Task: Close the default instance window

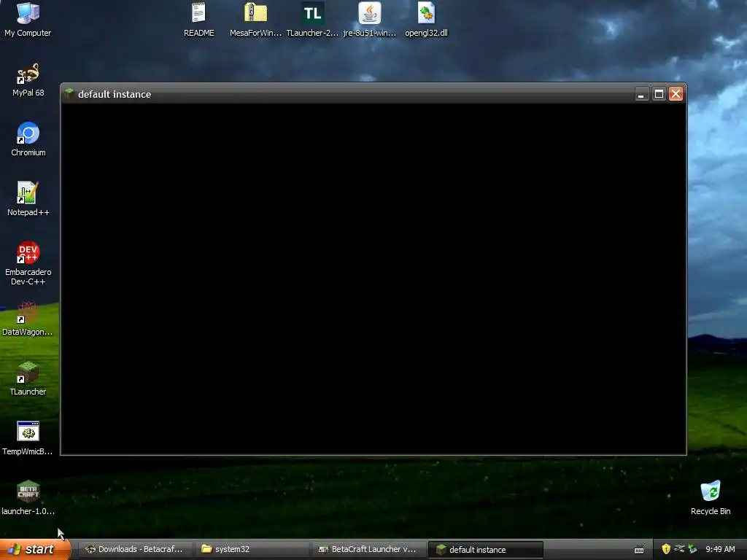Action: tap(676, 94)
